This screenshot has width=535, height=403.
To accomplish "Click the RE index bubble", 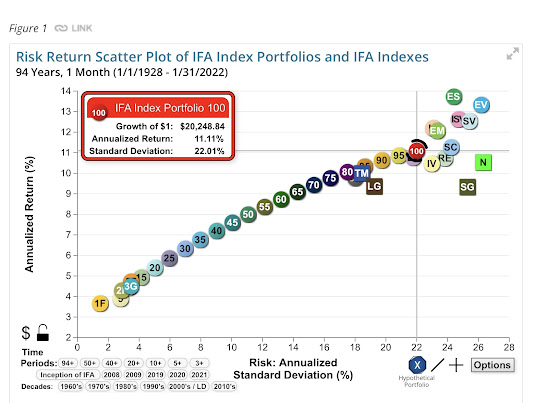I will [x=445, y=158].
